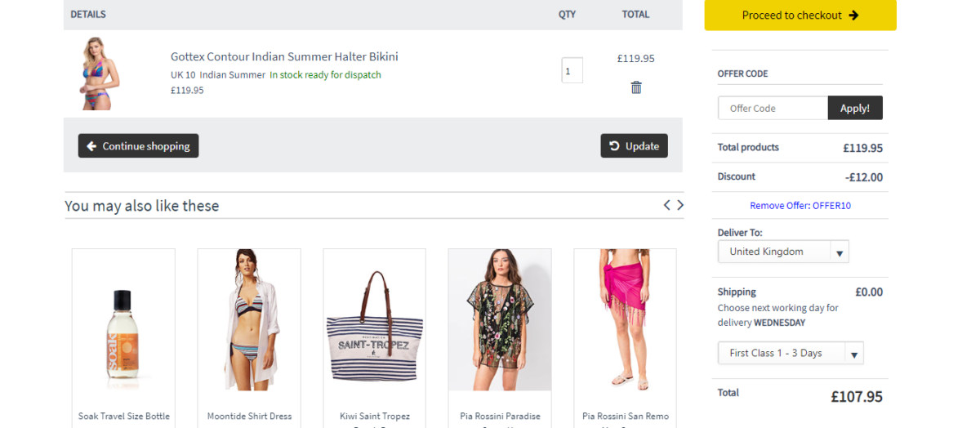View the Pia Rossini Paradise image

500,320
